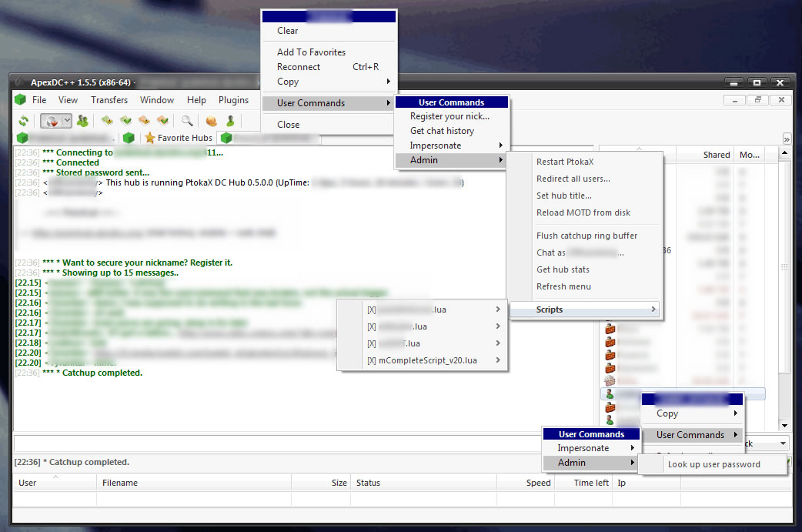Screen dimensions: 802x532
Task: Open the Window menu
Action: 157,100
